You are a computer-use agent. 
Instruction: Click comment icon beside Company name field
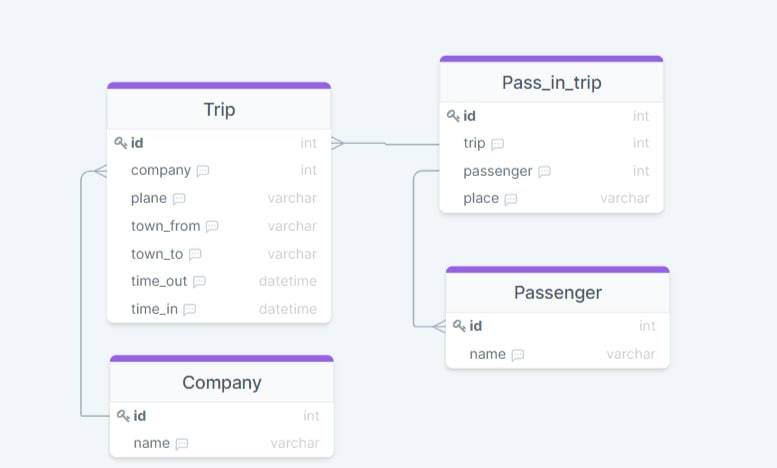[182, 444]
